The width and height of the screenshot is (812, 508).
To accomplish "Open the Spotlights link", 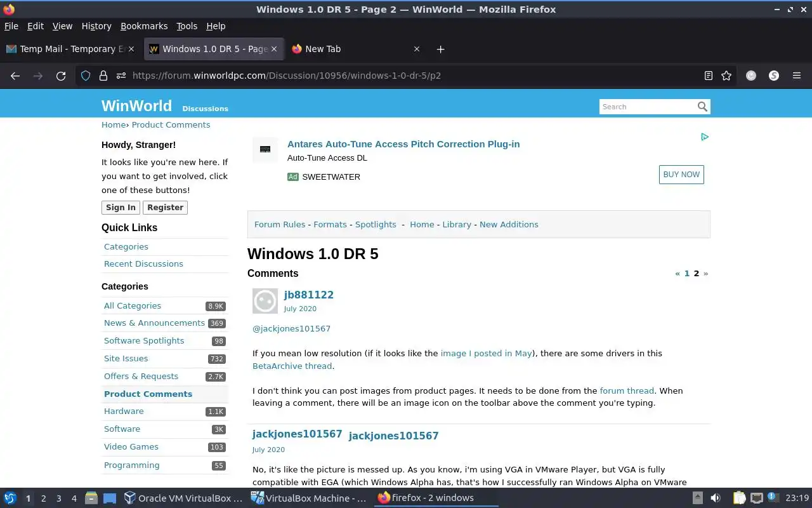I will coord(376,224).
